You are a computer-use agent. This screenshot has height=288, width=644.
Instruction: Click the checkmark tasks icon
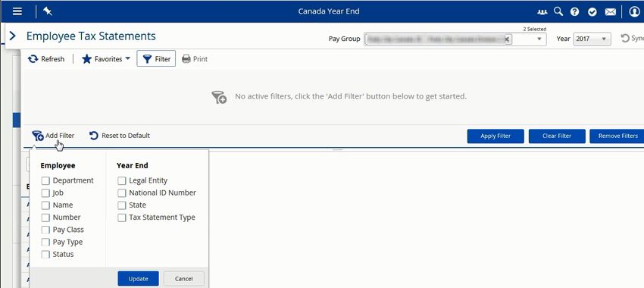pos(592,11)
